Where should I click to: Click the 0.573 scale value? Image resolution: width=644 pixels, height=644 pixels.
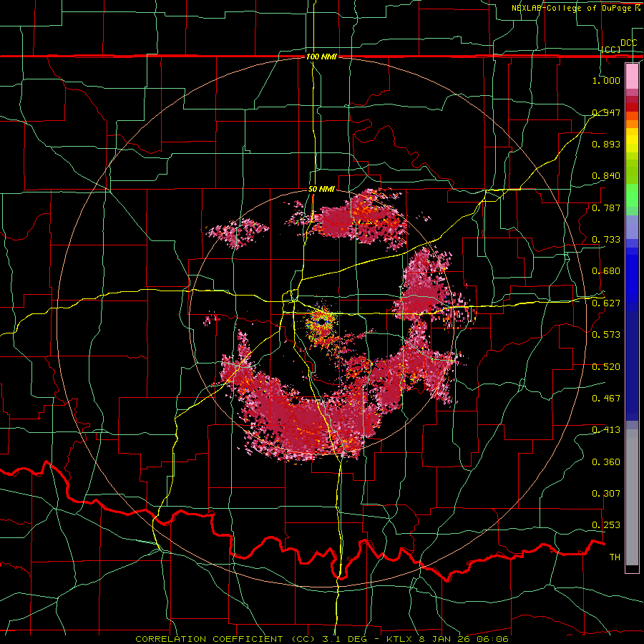(x=606, y=335)
